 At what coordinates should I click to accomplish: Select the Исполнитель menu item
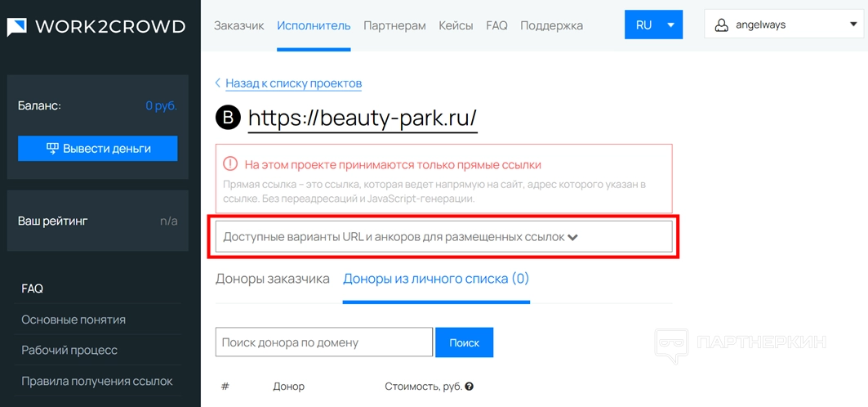[x=314, y=25]
